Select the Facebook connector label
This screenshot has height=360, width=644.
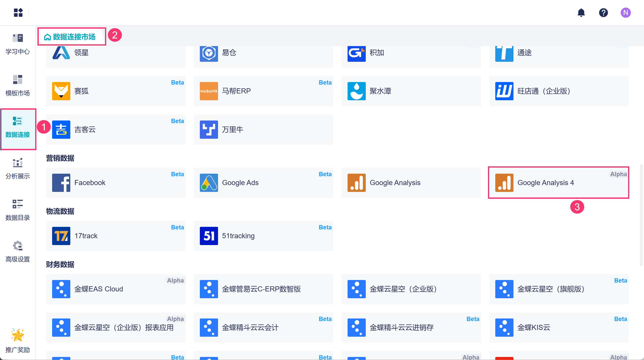[x=90, y=183]
